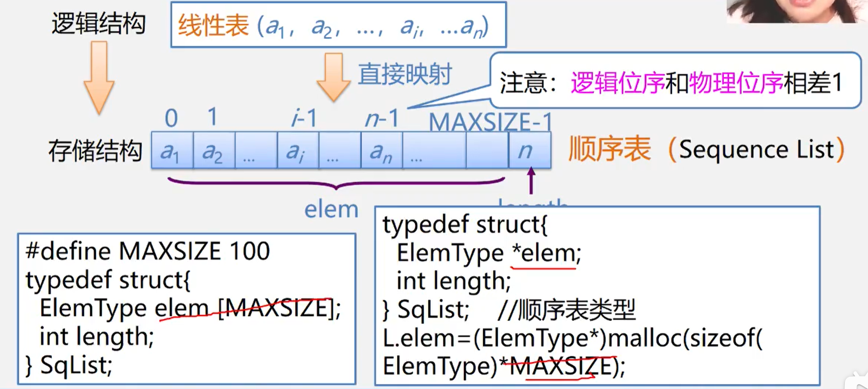Click the ai array cell
Viewport: 868px width, 389px height.
pyautogui.click(x=298, y=150)
